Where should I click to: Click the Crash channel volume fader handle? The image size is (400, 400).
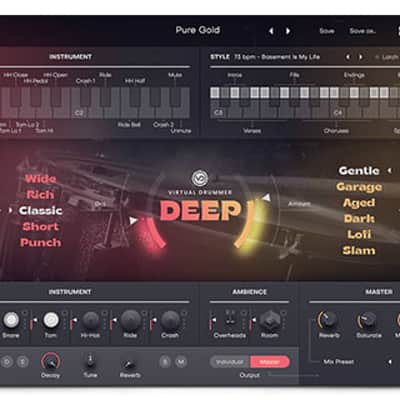[x=154, y=320]
